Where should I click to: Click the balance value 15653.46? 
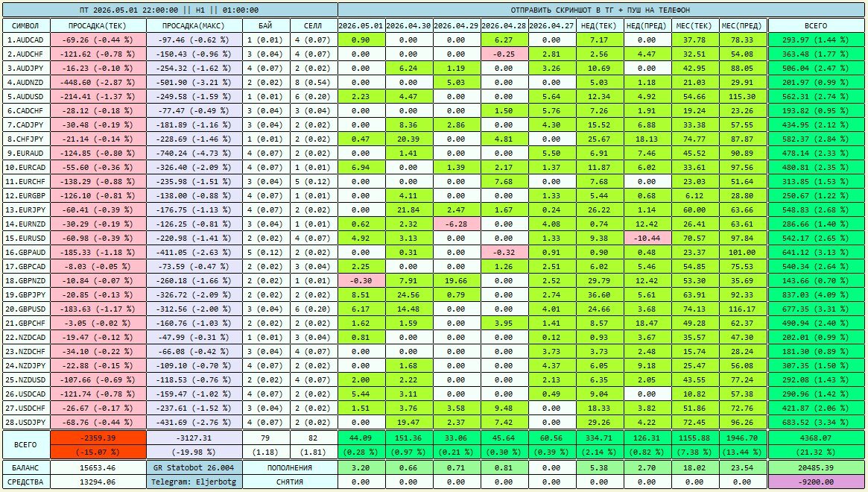(x=98, y=467)
